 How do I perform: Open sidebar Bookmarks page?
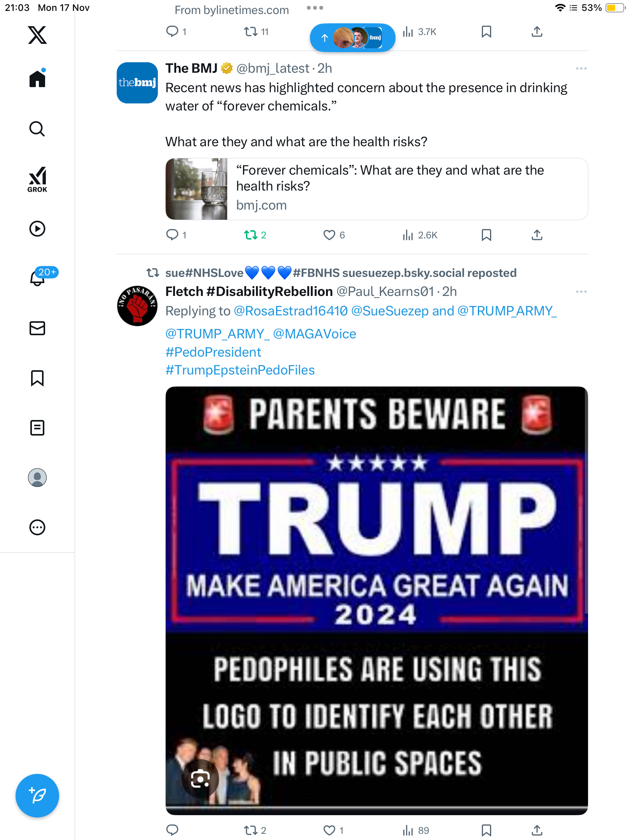tap(37, 378)
